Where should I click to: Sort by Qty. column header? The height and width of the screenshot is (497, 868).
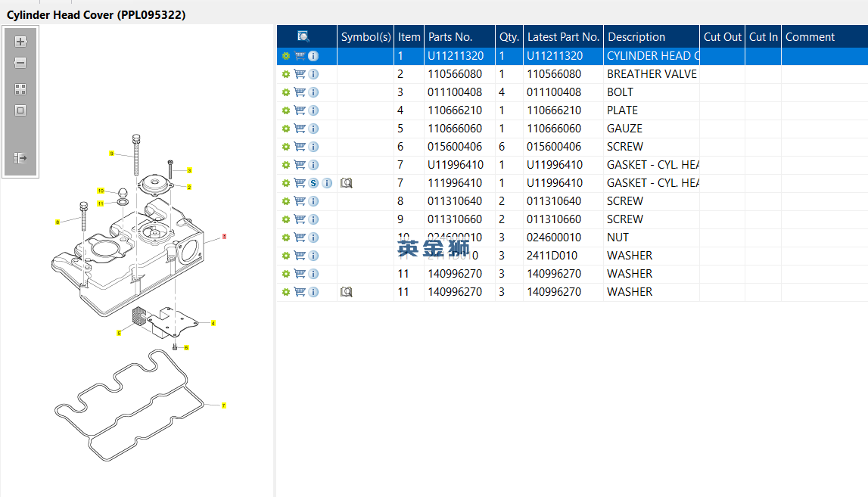509,36
